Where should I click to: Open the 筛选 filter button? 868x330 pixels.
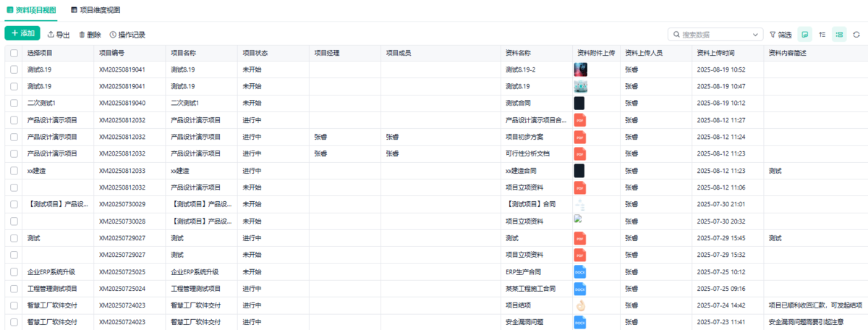(x=780, y=34)
